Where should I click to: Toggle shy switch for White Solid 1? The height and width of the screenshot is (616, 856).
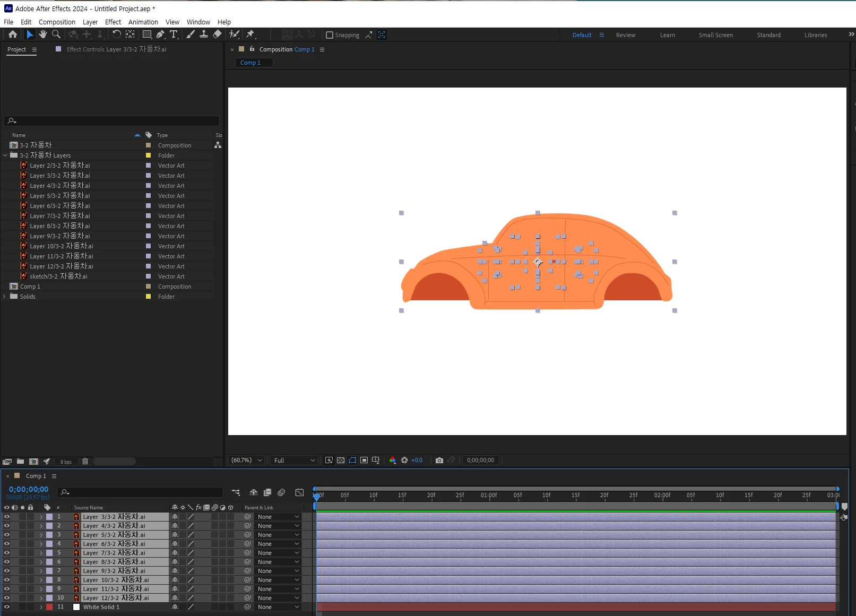click(175, 607)
